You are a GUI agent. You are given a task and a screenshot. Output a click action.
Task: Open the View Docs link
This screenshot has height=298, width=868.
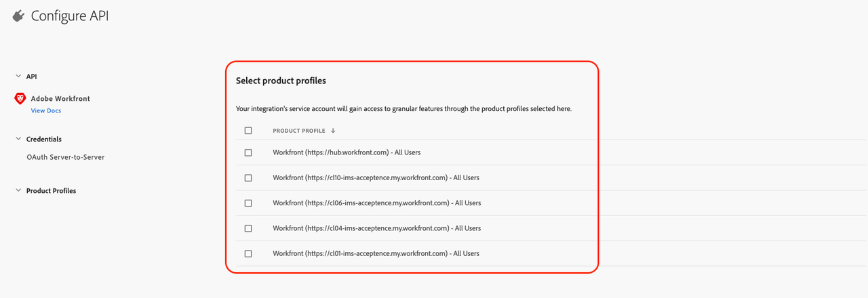[46, 110]
